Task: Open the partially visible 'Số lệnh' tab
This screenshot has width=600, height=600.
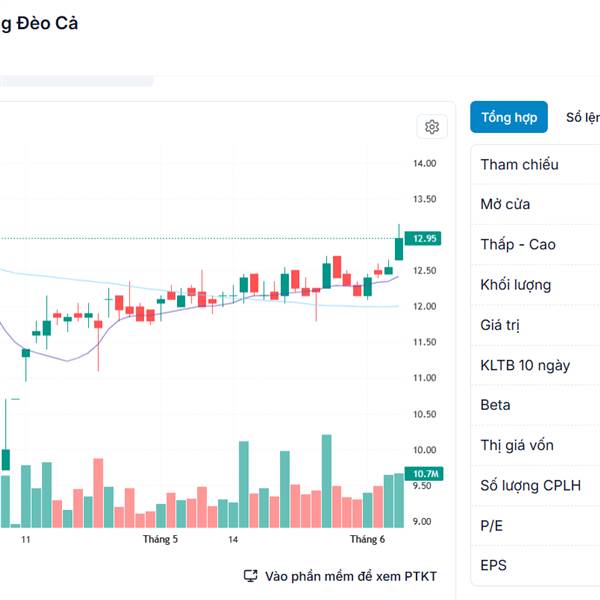Action: point(582,117)
